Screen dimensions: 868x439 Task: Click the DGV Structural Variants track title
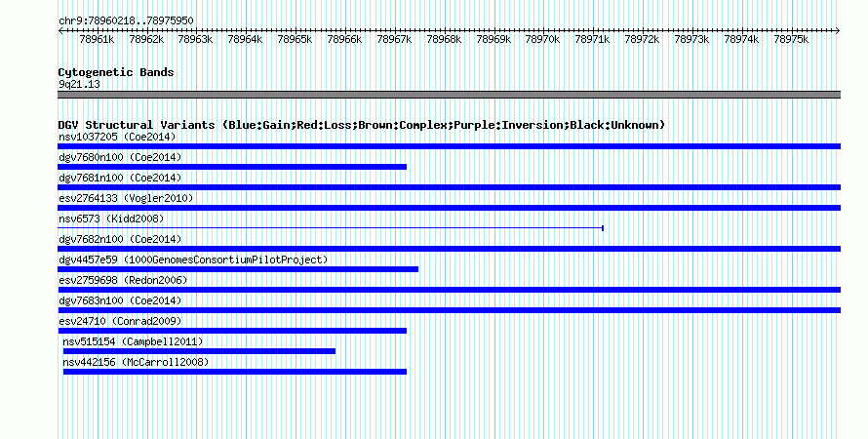click(x=362, y=125)
